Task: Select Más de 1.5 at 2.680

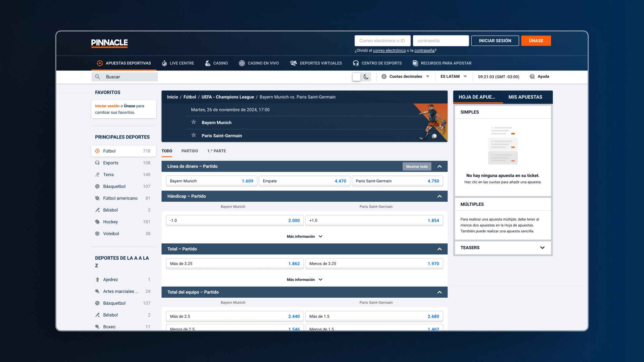Action: pos(374,316)
